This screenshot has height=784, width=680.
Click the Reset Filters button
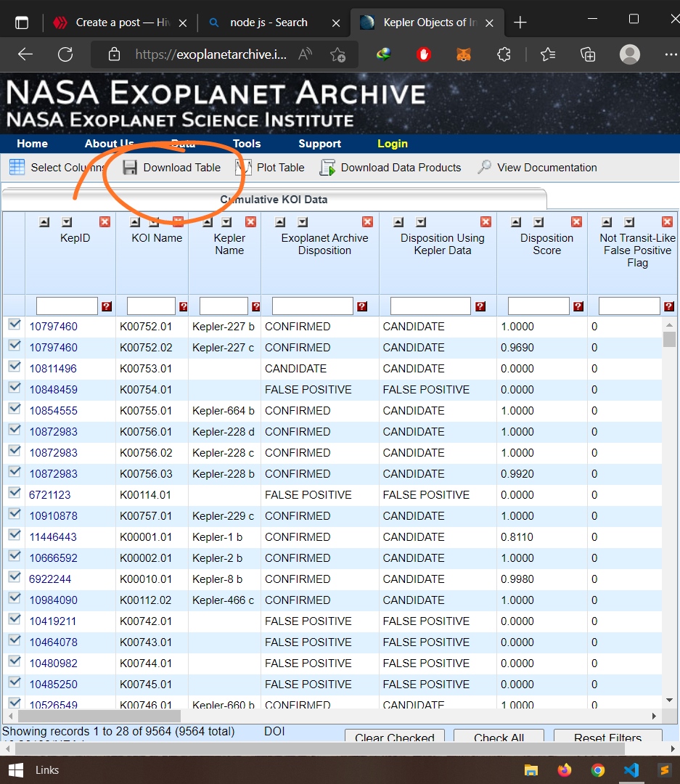click(608, 736)
